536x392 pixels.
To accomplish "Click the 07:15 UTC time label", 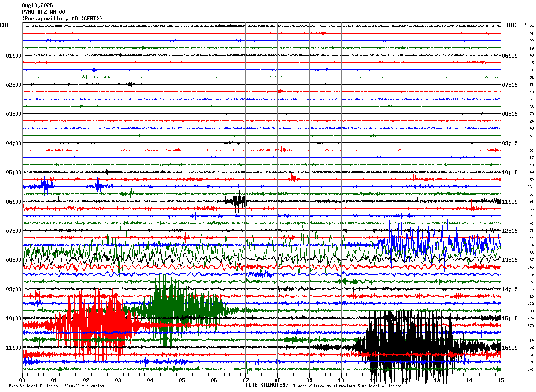I will (510, 85).
